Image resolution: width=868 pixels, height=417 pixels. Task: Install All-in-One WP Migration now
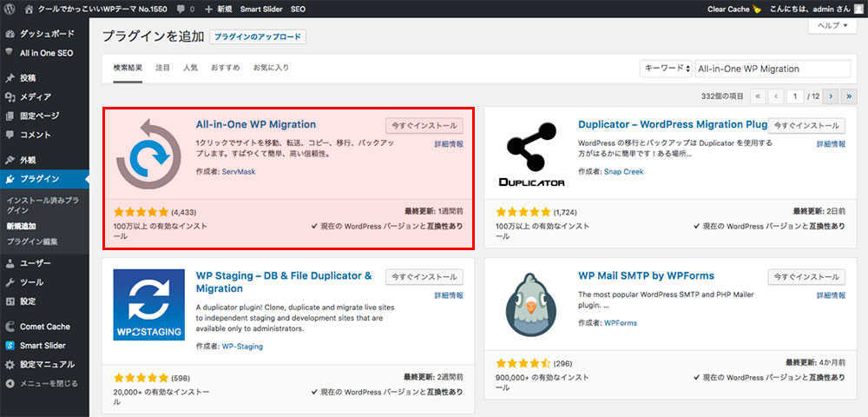pyautogui.click(x=424, y=126)
